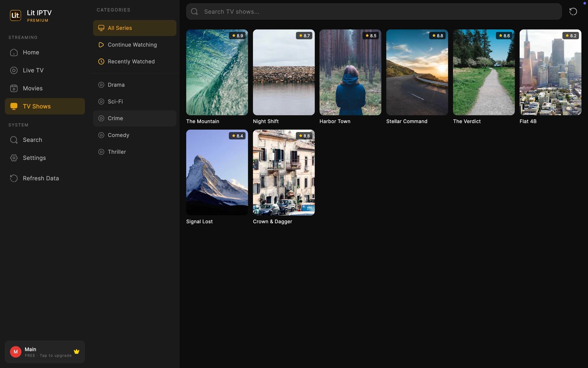Trigger Refresh Data from the sidebar
The height and width of the screenshot is (368, 588).
pyautogui.click(x=14, y=178)
